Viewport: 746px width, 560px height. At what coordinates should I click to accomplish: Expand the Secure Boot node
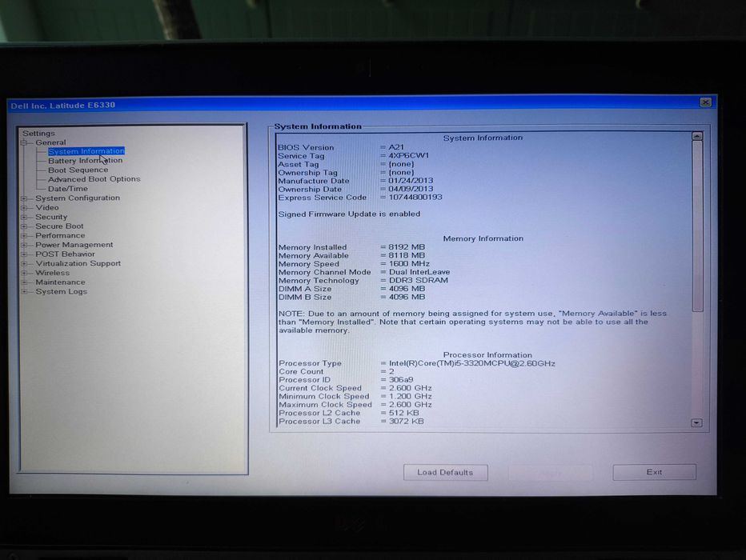click(x=24, y=226)
